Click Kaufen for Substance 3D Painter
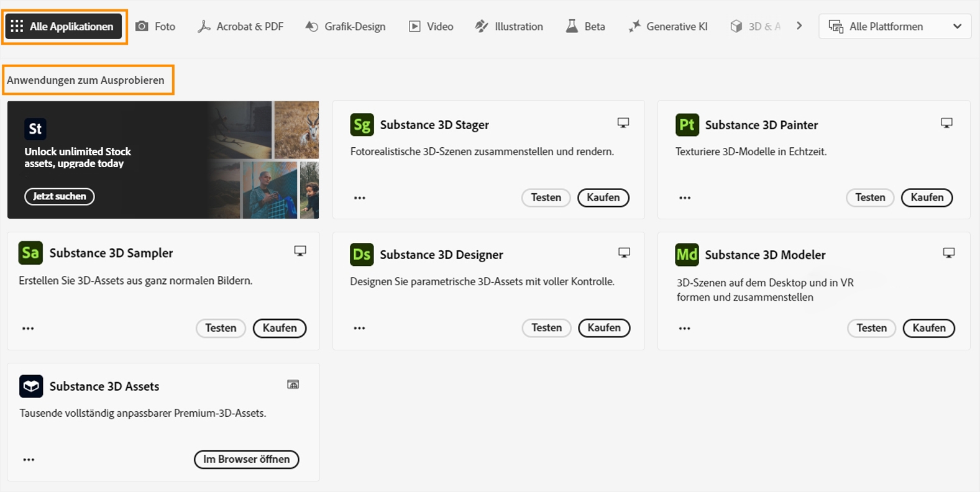The width and height of the screenshot is (980, 492). [x=927, y=198]
